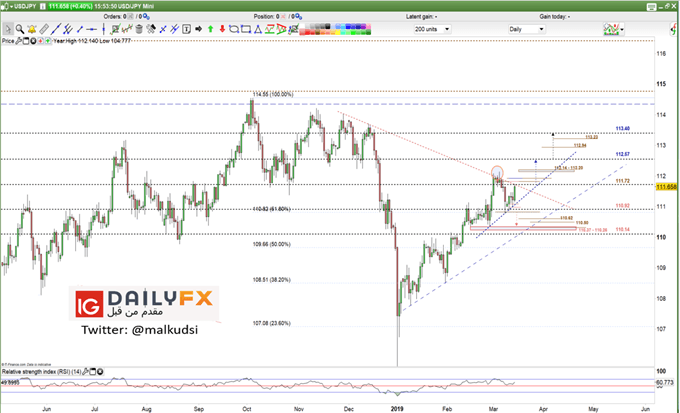Click the 60.773 RSI value

pyautogui.click(x=665, y=382)
